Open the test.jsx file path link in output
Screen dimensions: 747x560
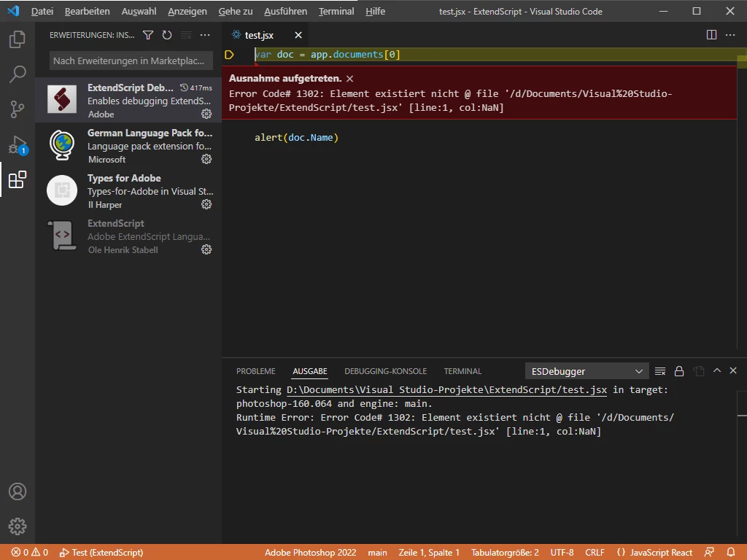coord(447,390)
